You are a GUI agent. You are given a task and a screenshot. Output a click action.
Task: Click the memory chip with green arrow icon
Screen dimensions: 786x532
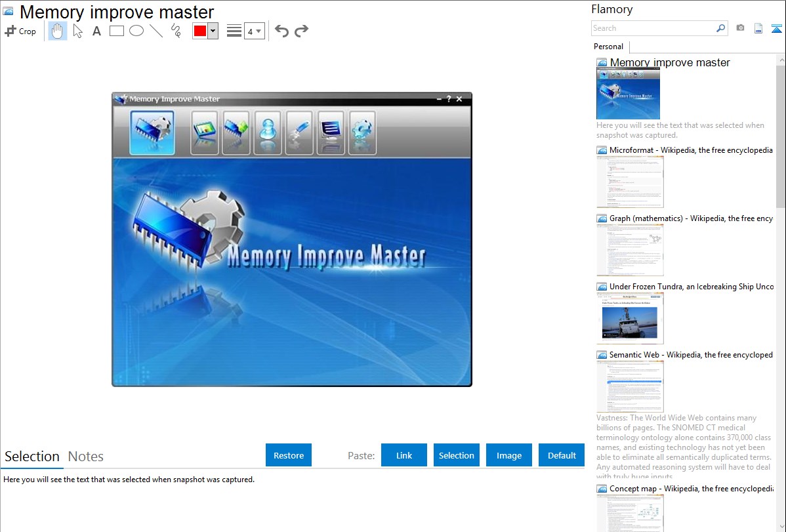pyautogui.click(x=236, y=133)
